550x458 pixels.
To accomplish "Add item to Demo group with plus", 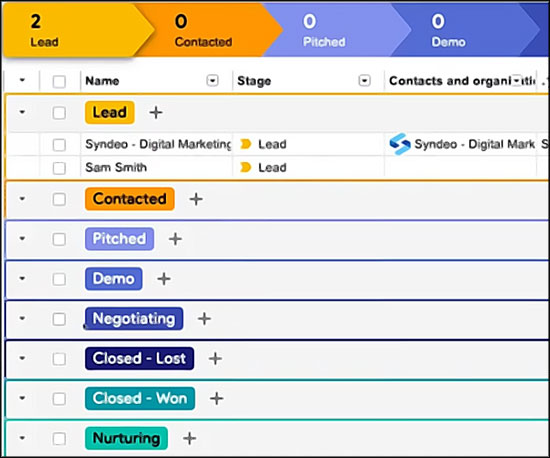I will tap(164, 279).
